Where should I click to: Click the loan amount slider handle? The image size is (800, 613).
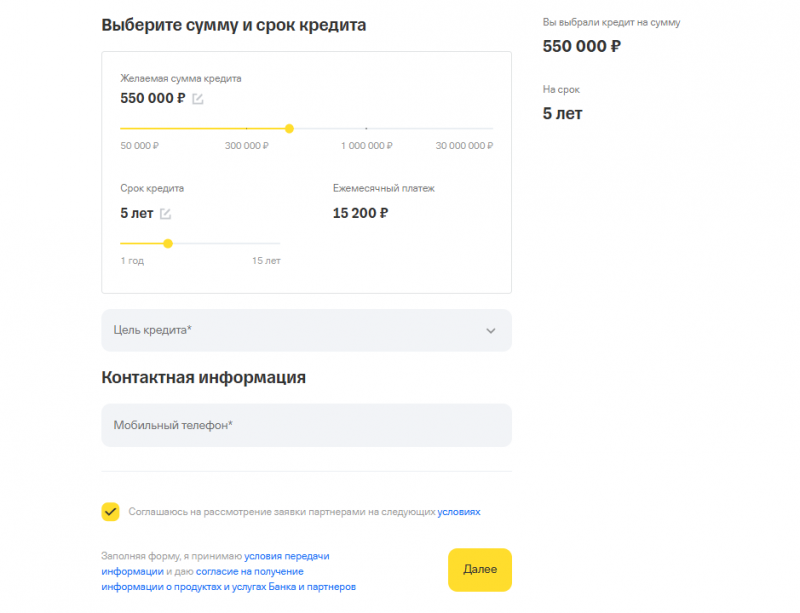click(x=289, y=128)
